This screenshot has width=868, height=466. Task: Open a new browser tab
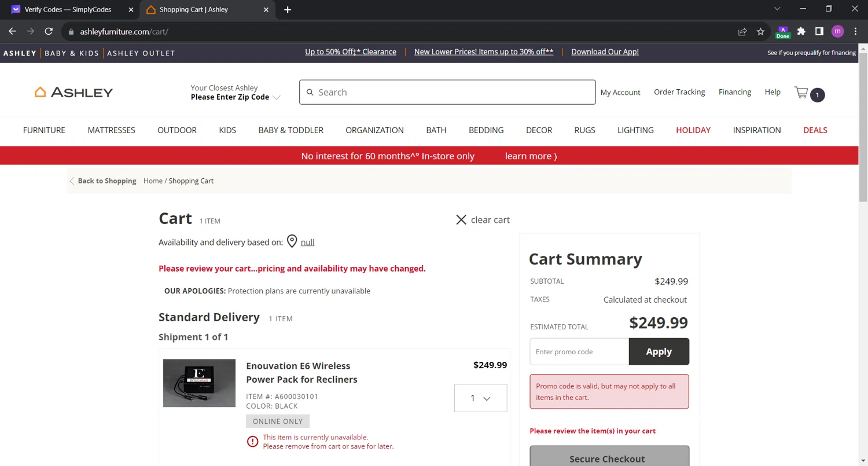pyautogui.click(x=288, y=9)
